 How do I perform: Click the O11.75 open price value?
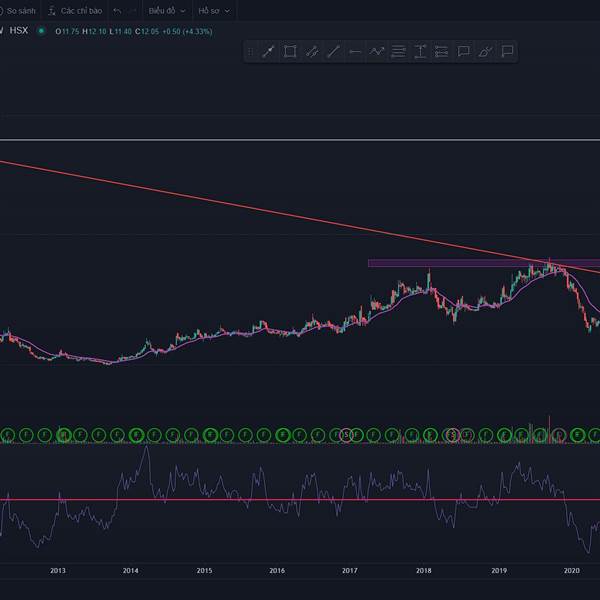click(67, 31)
